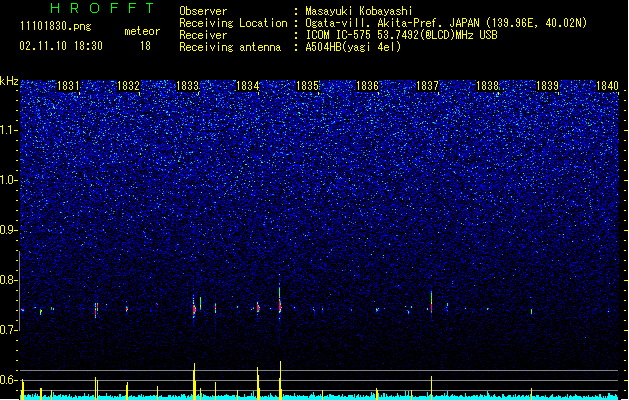Viewport: 629px width, 400px height.
Task: Click the meteor label
Action: pyautogui.click(x=142, y=31)
